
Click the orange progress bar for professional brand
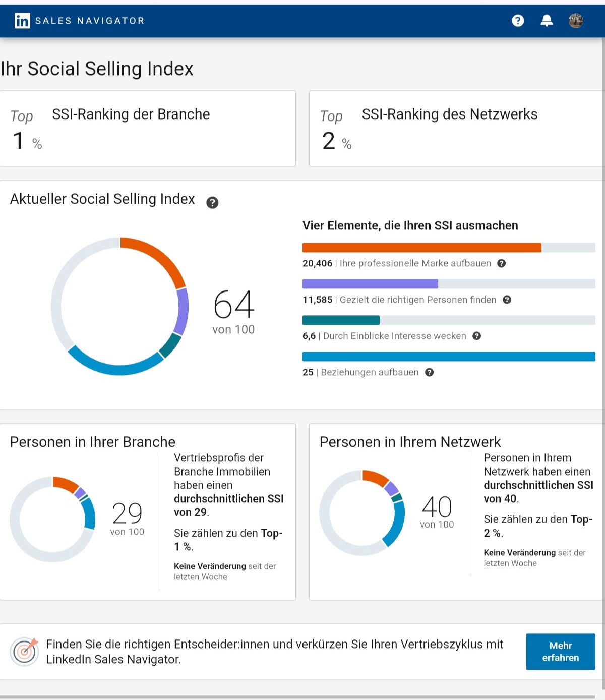pyautogui.click(x=421, y=247)
